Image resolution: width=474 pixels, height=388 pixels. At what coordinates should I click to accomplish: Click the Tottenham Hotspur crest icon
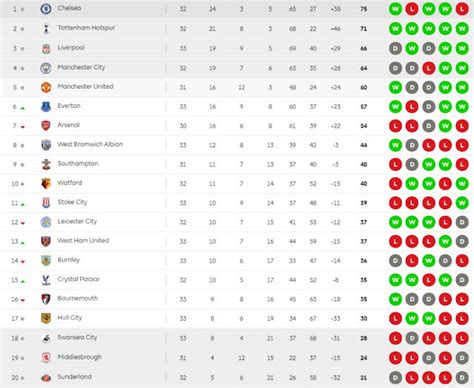46,29
